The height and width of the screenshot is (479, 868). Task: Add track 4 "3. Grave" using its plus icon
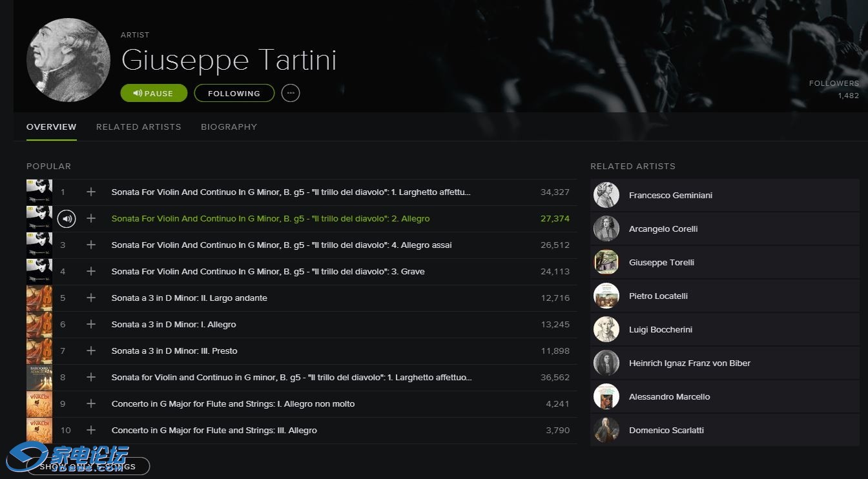pos(90,271)
